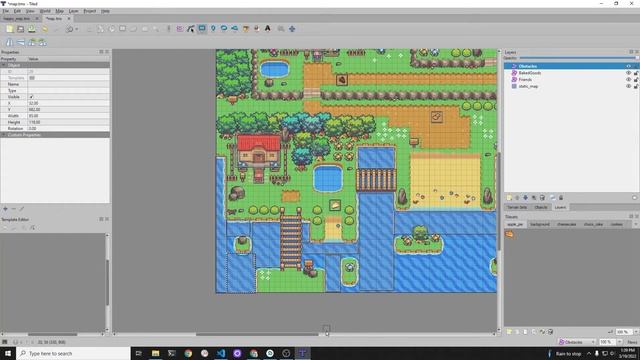The width and height of the screenshot is (640, 360).
Task: Collapse the Object property group
Action: click(4, 65)
